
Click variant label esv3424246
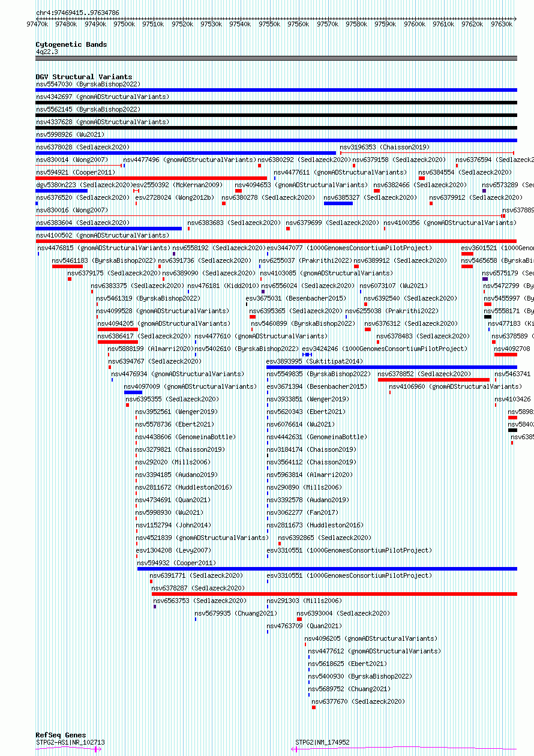click(x=385, y=349)
